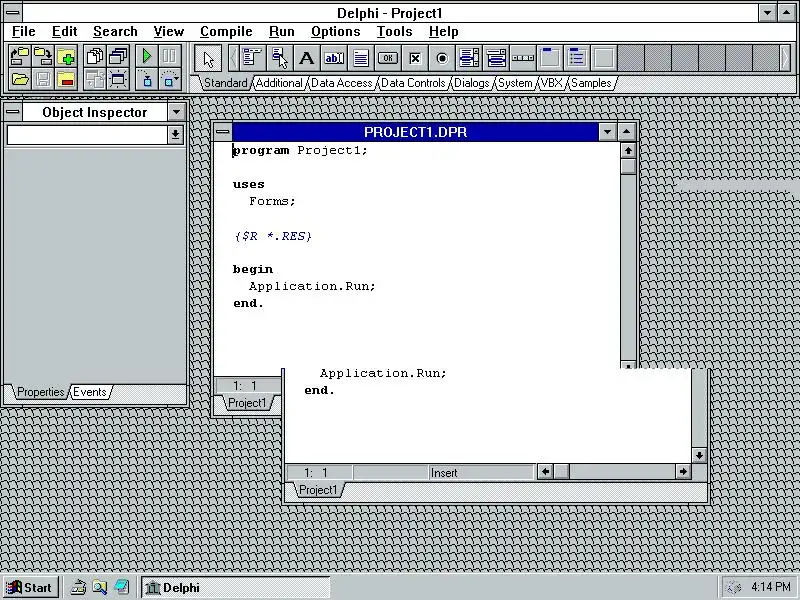
Task: Select the Memo component icon
Action: pyautogui.click(x=361, y=58)
